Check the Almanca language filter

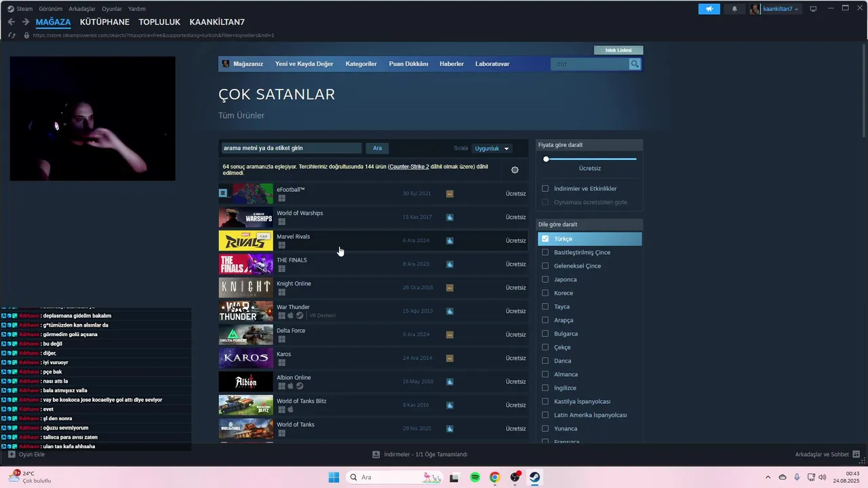coord(545,374)
